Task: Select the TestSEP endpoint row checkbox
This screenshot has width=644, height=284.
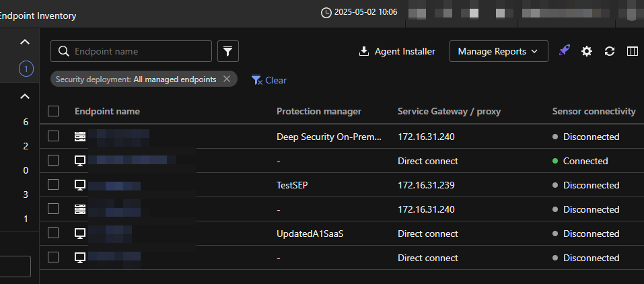Action: [x=53, y=185]
